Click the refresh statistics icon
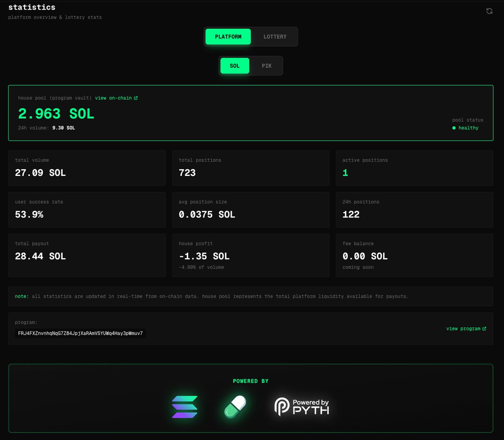This screenshot has height=440, width=504. pos(489,11)
